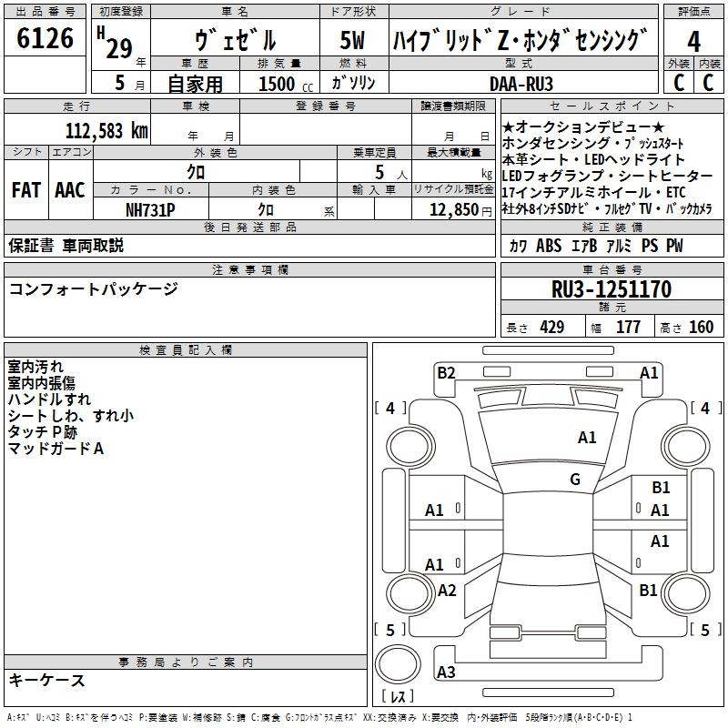Screen dimensions: 728x728
Task: Click the "C" grade under 外装
Action: [679, 83]
